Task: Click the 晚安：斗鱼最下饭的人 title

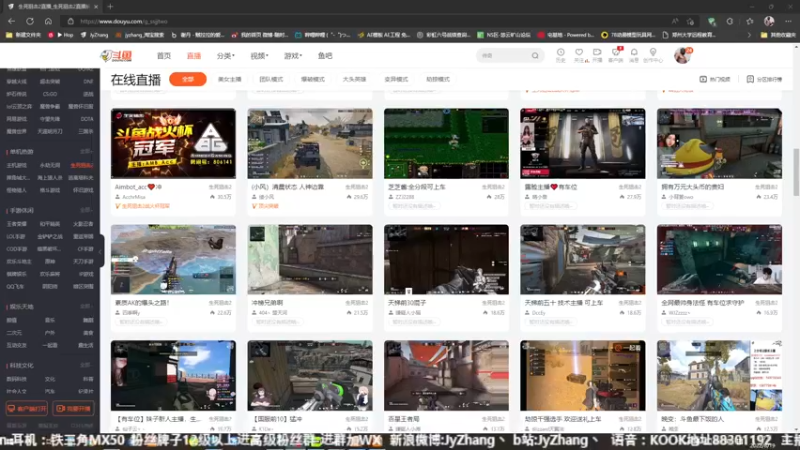Action: pyautogui.click(x=692, y=419)
